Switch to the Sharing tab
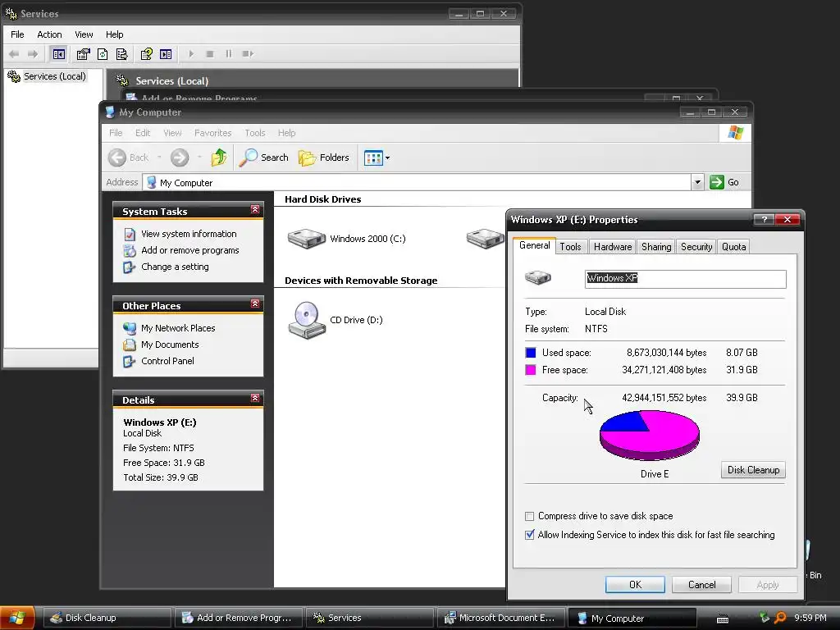This screenshot has height=630, width=840. [x=656, y=246]
